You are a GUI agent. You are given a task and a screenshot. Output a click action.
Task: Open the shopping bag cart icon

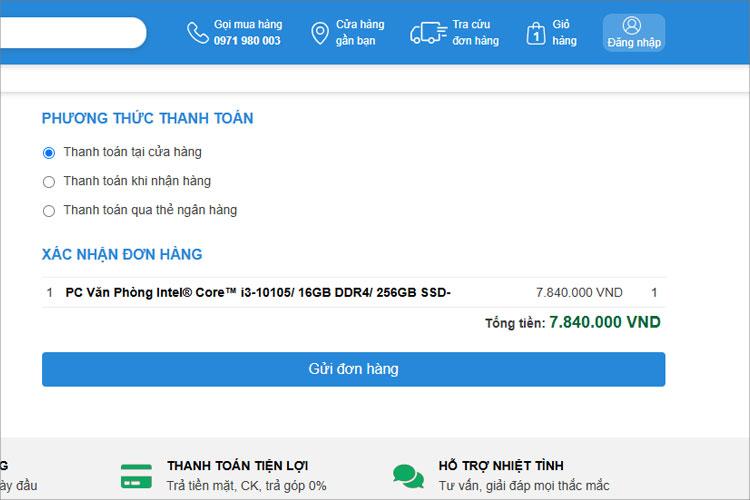coord(536,33)
